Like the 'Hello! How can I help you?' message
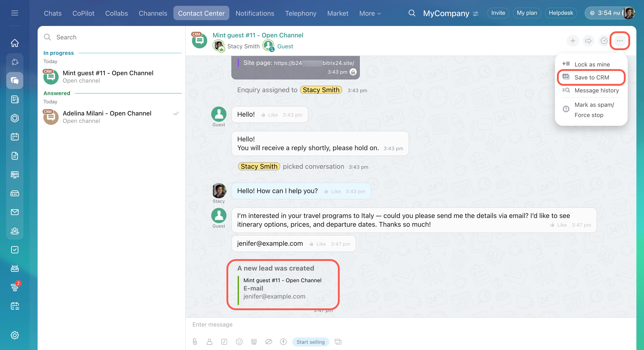644x350 pixels. tap(333, 191)
